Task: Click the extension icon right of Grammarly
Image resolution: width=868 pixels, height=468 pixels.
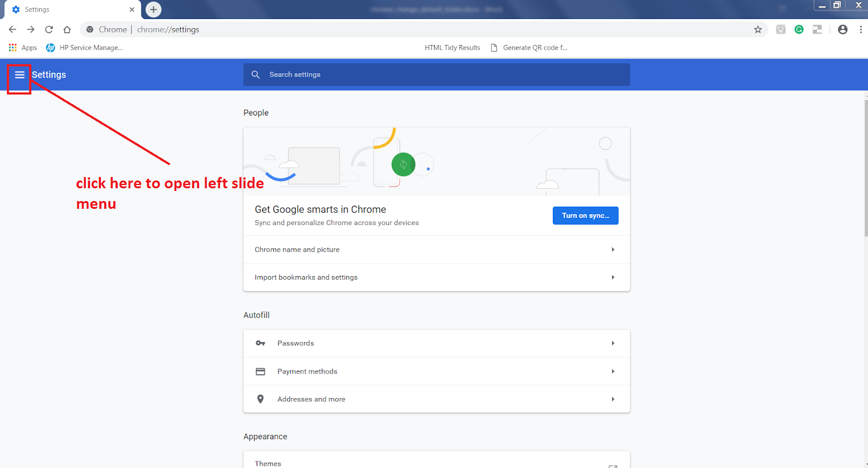Action: (818, 29)
